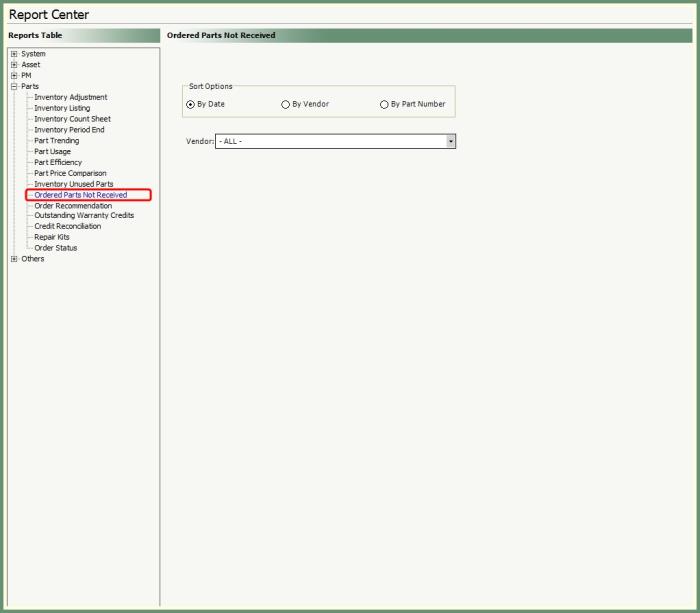Expand the System tree node
This screenshot has height=613, width=700.
(x=14, y=54)
